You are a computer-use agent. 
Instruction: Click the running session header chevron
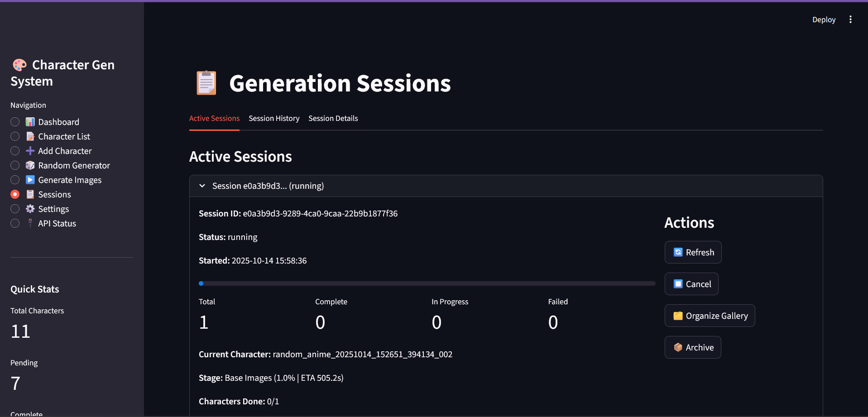(x=202, y=186)
